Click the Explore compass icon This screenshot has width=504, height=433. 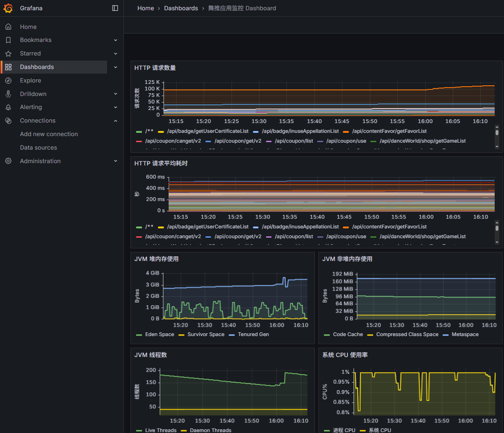point(8,81)
